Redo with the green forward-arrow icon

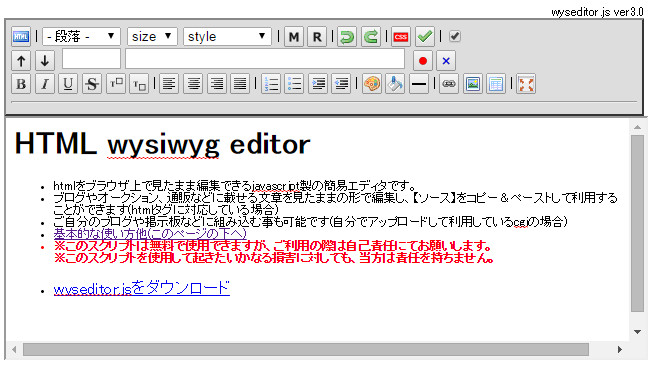click(x=371, y=37)
